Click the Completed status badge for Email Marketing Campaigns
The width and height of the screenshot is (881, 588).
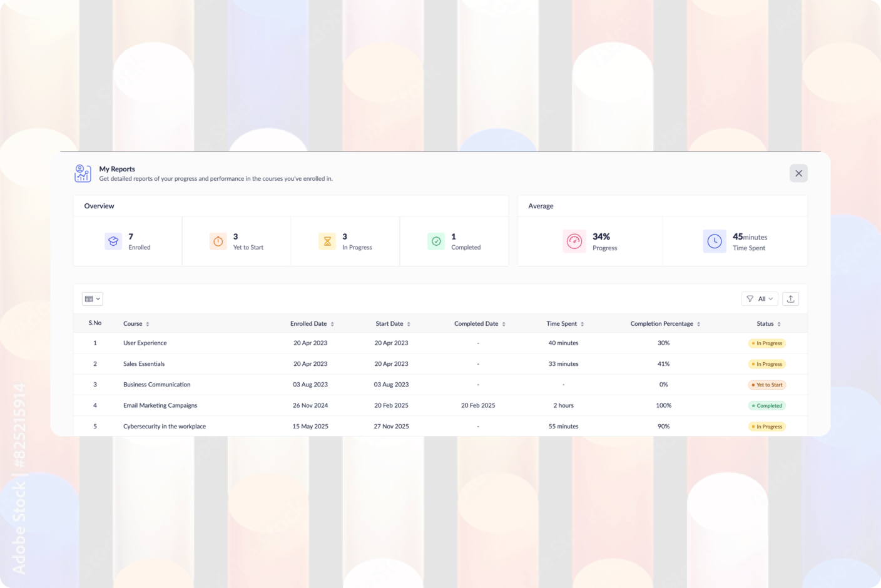(766, 405)
